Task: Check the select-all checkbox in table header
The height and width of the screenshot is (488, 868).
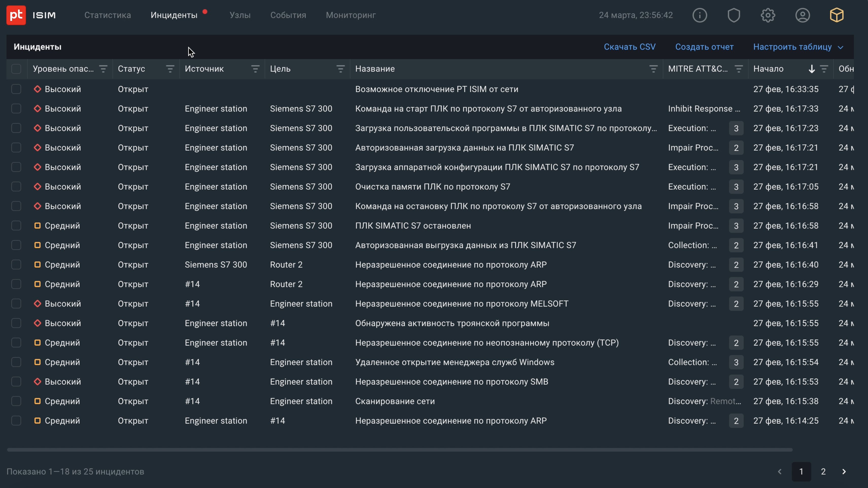Action: pos(16,69)
